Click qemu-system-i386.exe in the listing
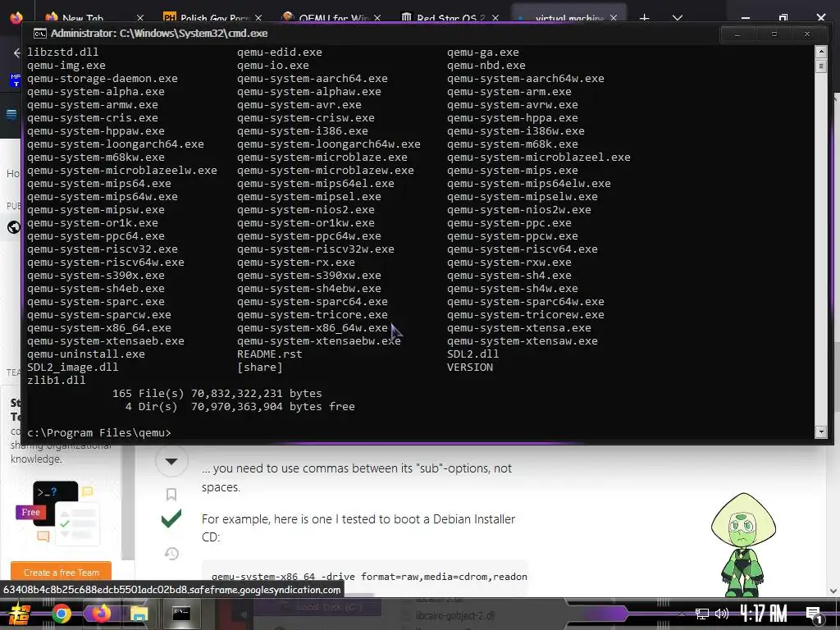Viewport: 840px width, 630px height. [x=303, y=131]
